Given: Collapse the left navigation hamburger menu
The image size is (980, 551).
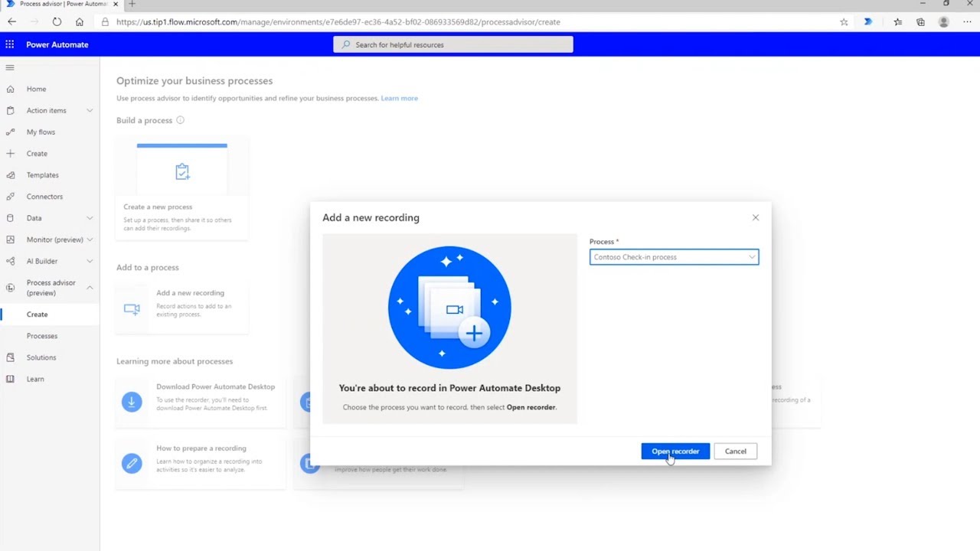Looking at the screenshot, I should tap(10, 67).
